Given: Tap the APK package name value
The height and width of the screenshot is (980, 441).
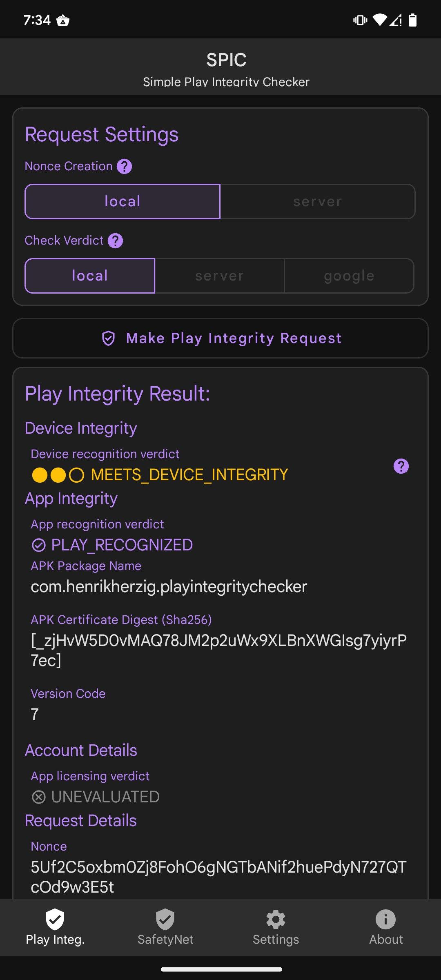Looking at the screenshot, I should point(169,587).
